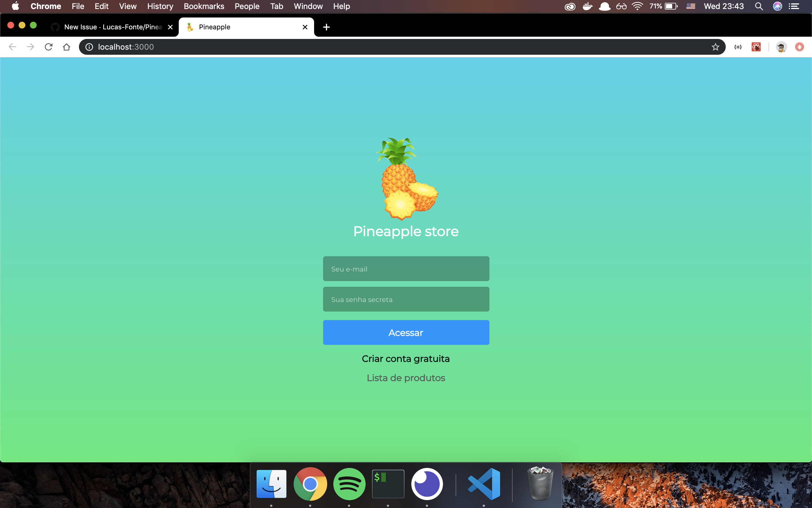Viewport: 812px width, 508px height.
Task: Open Finder from the Dock
Action: point(272,484)
